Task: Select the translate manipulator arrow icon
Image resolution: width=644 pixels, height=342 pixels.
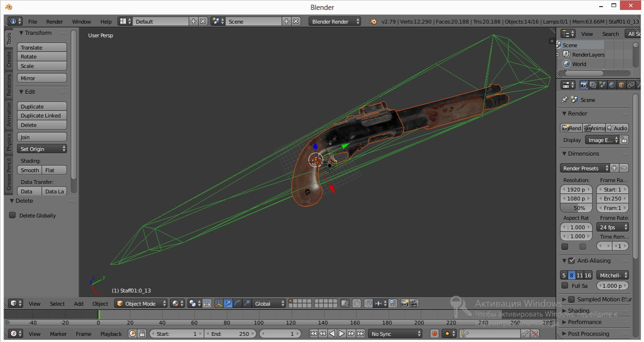Action: click(228, 304)
